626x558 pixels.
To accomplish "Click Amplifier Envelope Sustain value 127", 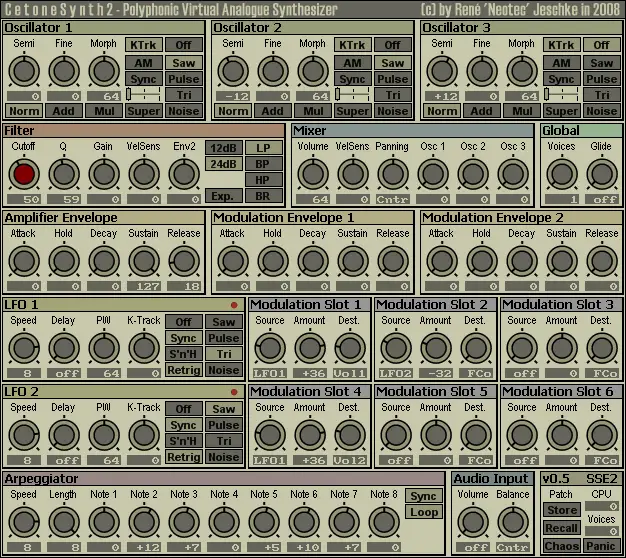I will click(144, 286).
